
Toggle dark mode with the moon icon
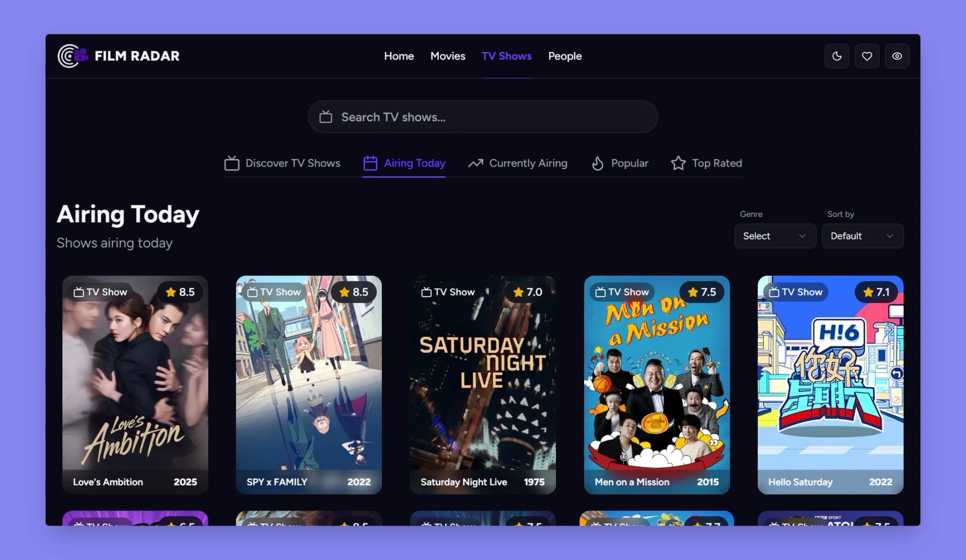pyautogui.click(x=836, y=56)
